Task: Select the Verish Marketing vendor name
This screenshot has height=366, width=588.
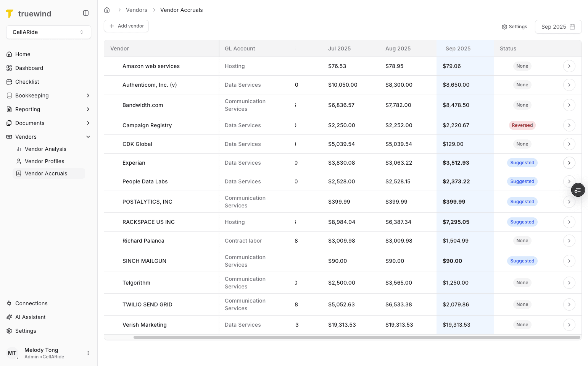Action: coord(145,325)
